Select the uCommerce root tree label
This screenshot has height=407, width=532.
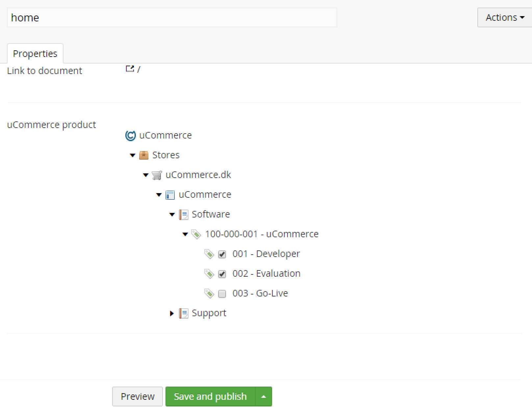(165, 135)
